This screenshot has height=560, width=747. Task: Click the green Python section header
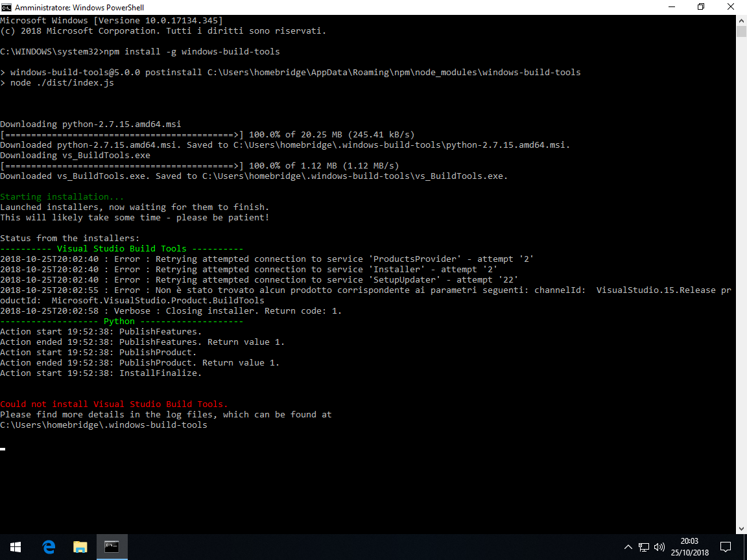click(x=120, y=321)
